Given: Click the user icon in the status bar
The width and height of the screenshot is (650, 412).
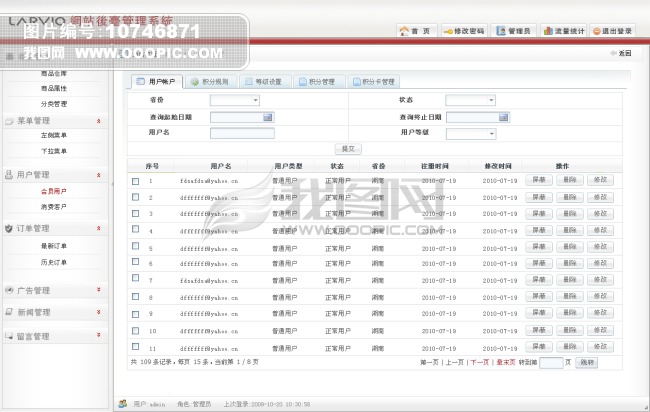Looking at the screenshot, I should point(123,403).
